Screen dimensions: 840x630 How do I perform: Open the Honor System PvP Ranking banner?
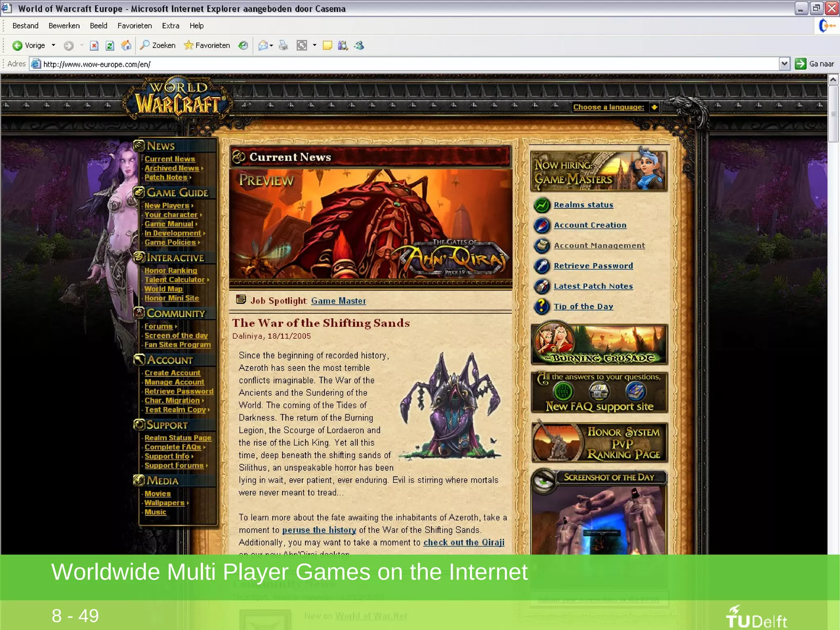pos(599,443)
